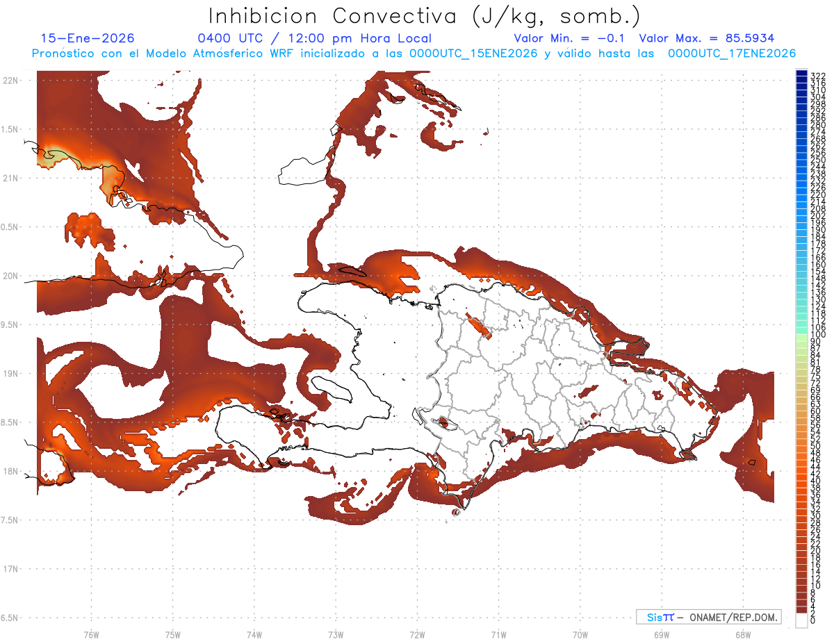Image resolution: width=834 pixels, height=644 pixels.
Task: Click the title 'Inhibicion Convectiva (J/kg, somb.)'
Action: (425, 16)
